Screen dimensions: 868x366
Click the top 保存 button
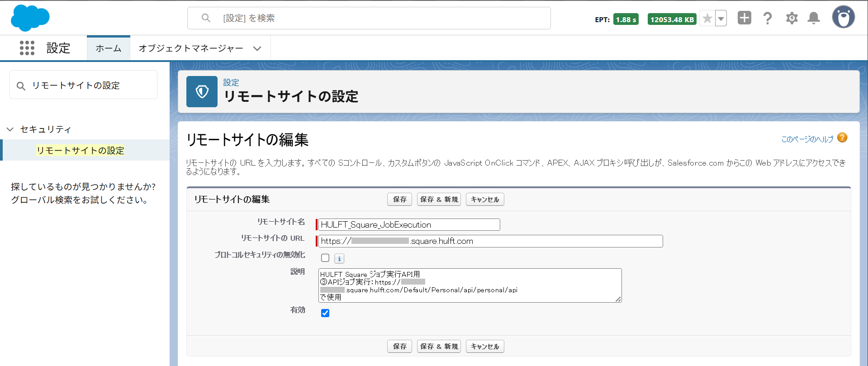tap(399, 200)
